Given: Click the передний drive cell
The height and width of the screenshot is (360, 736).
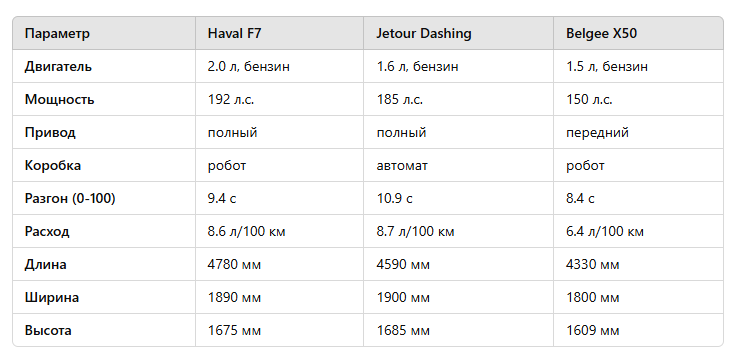Looking at the screenshot, I should point(638,132).
